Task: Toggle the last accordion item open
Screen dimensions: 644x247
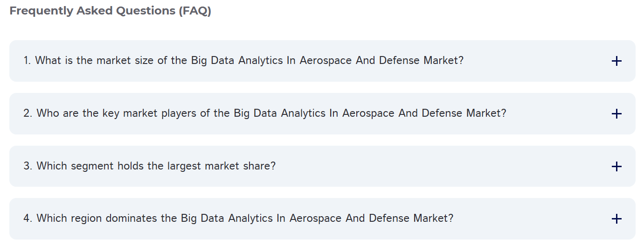Action: click(616, 219)
